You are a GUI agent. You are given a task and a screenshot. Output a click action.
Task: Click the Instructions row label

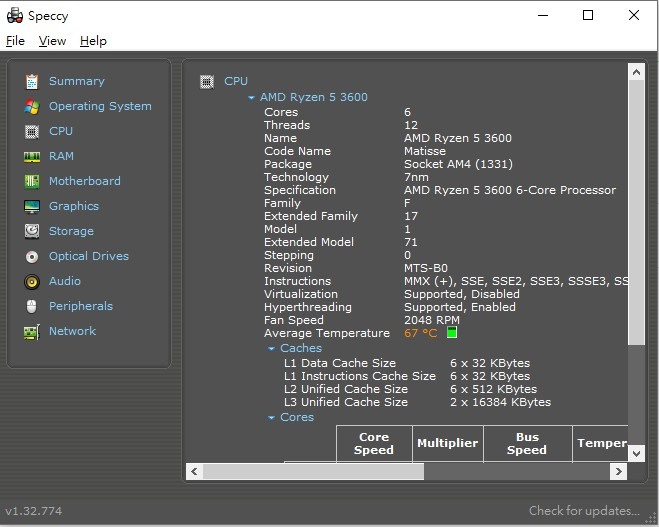[x=298, y=281]
